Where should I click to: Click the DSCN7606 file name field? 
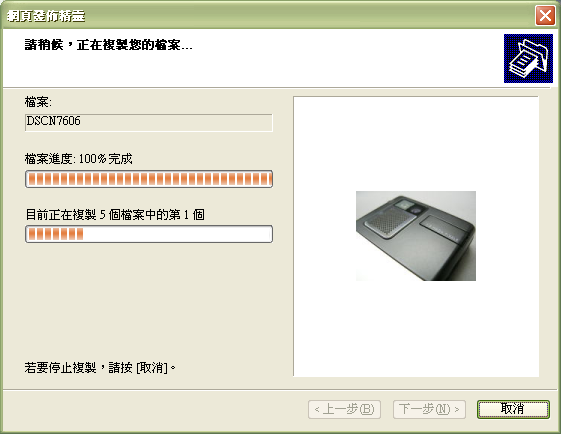[x=149, y=122]
